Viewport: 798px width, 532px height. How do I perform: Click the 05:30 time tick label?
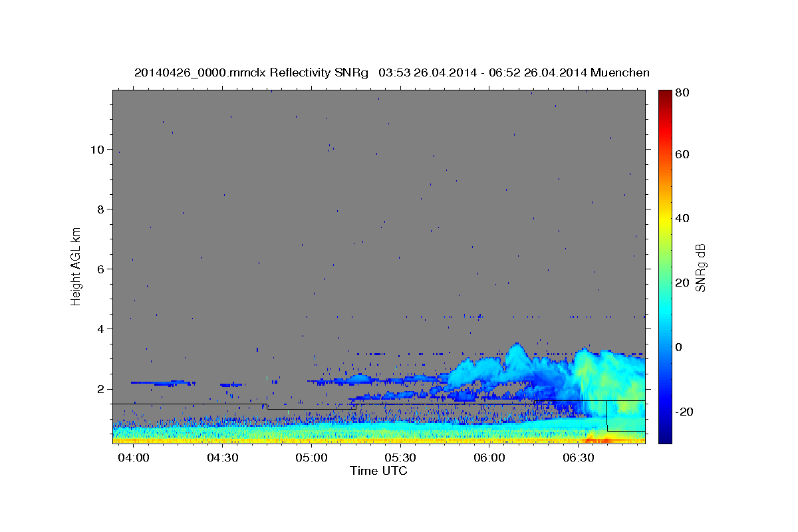(401, 458)
